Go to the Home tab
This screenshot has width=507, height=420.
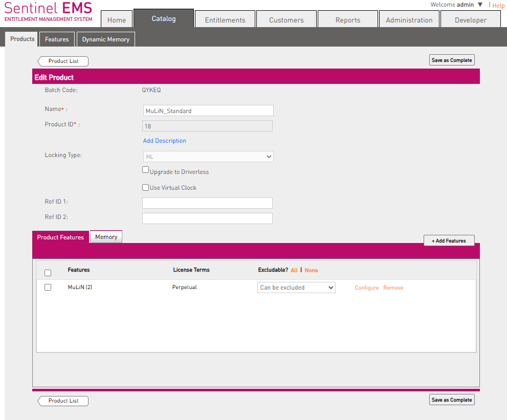117,19
